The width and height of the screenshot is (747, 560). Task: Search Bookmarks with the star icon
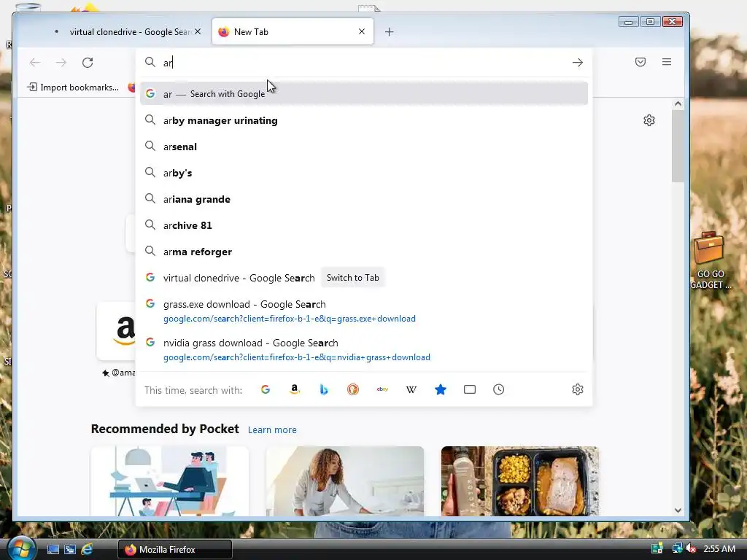pos(441,389)
